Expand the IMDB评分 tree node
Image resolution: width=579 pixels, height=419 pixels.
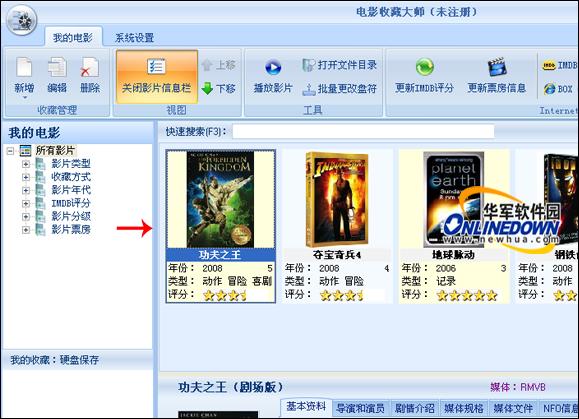click(x=26, y=203)
